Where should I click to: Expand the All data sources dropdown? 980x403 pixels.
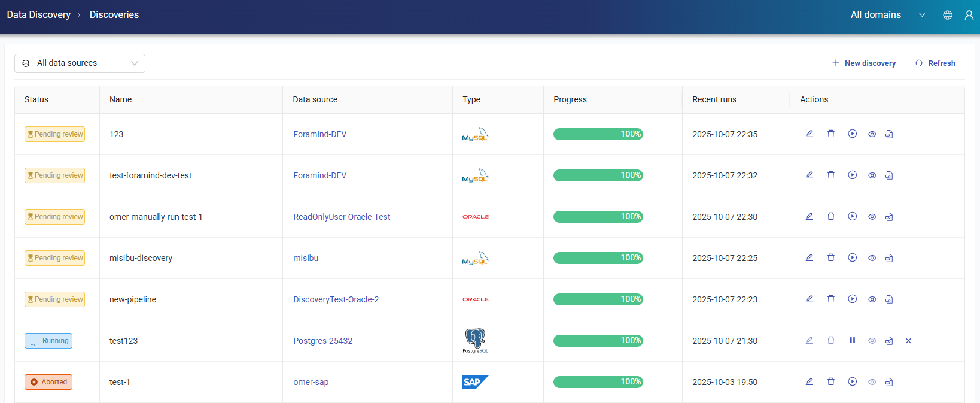tap(80, 63)
